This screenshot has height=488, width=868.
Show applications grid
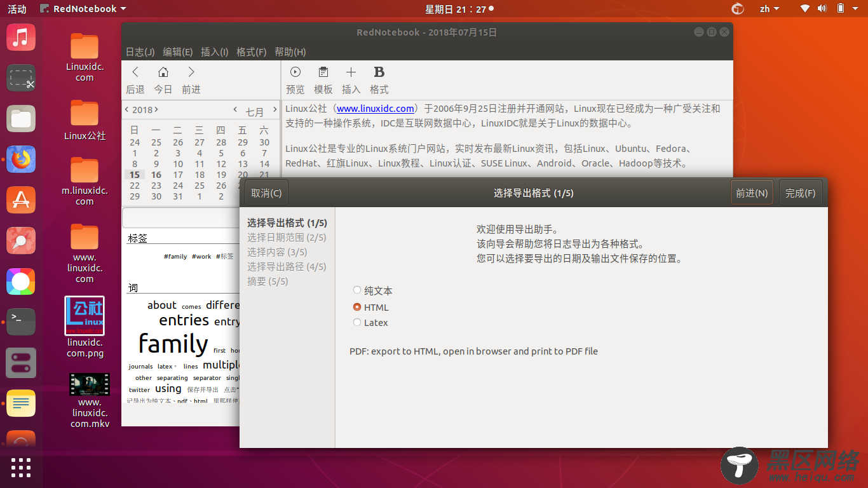(x=21, y=467)
